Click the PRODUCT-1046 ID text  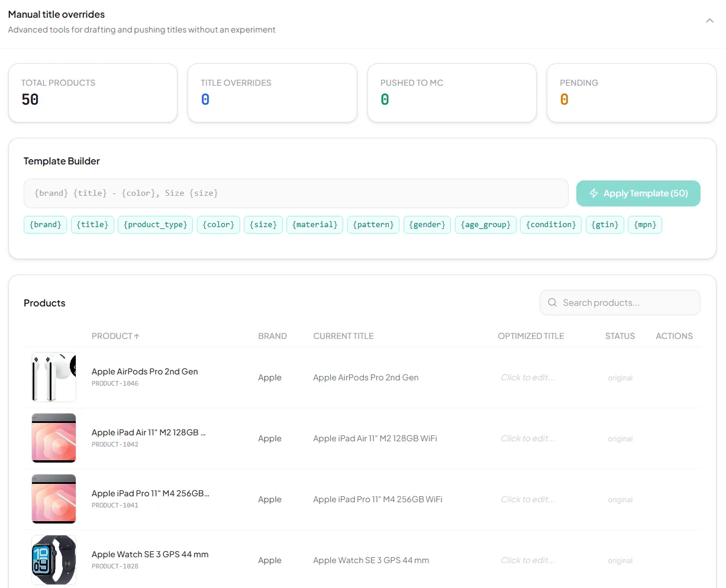[x=115, y=383]
